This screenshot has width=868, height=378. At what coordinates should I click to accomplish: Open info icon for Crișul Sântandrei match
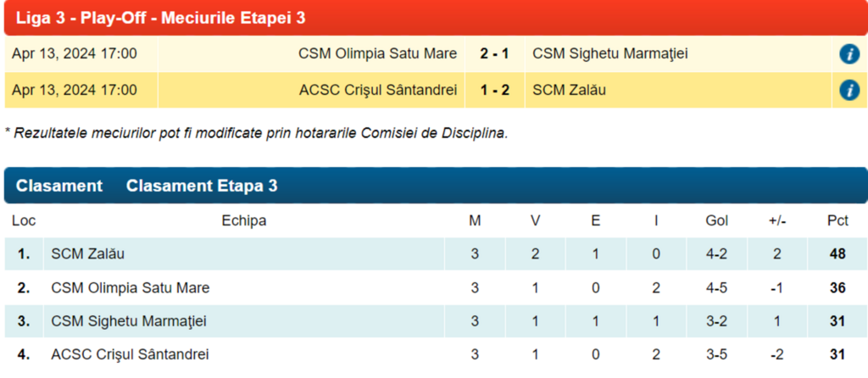(849, 90)
